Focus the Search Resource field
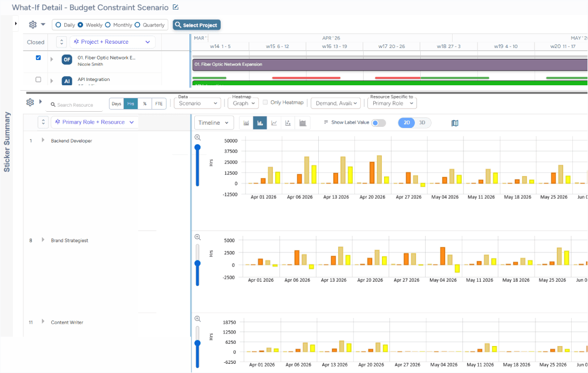Screen dimensions: 588x373 [75, 105]
